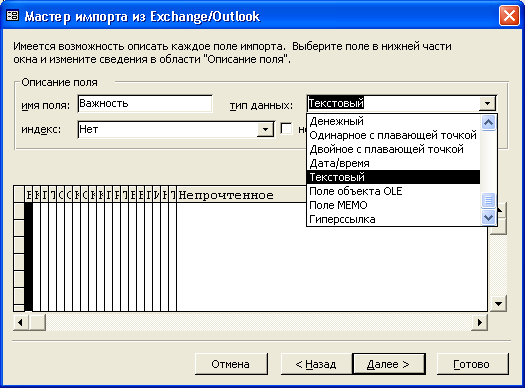Click the dropdown list's scrollbar thumb
This screenshot has width=525, height=388.
click(488, 200)
